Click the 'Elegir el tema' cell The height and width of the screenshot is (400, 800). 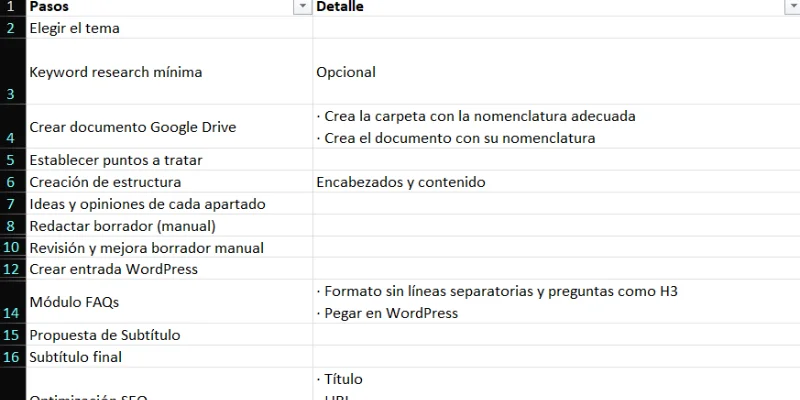(x=169, y=28)
